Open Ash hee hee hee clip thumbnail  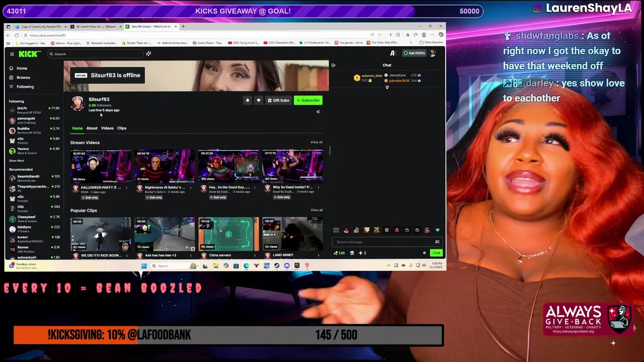[x=165, y=234]
